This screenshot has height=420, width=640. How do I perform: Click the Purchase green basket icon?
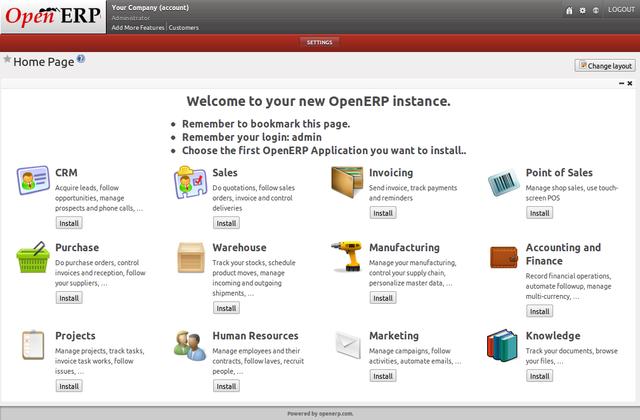(x=33, y=257)
